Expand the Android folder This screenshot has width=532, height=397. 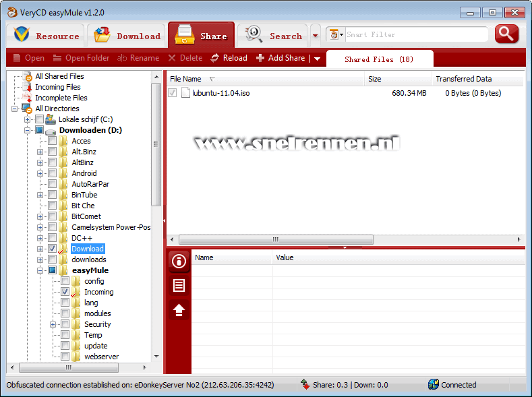40,174
